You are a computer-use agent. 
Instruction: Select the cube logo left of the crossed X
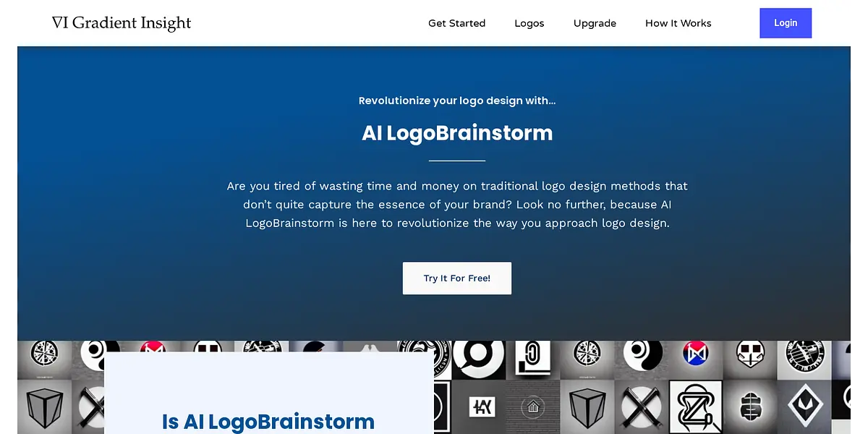(x=587, y=407)
